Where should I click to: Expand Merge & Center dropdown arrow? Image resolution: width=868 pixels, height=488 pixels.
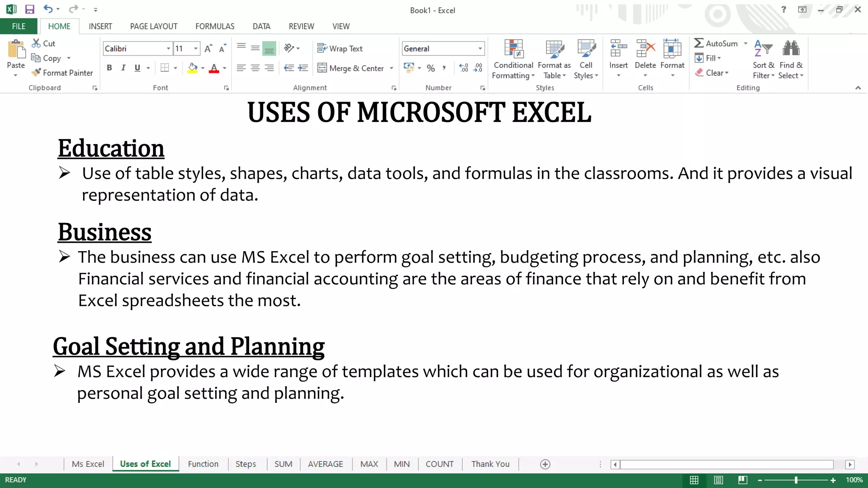point(392,68)
